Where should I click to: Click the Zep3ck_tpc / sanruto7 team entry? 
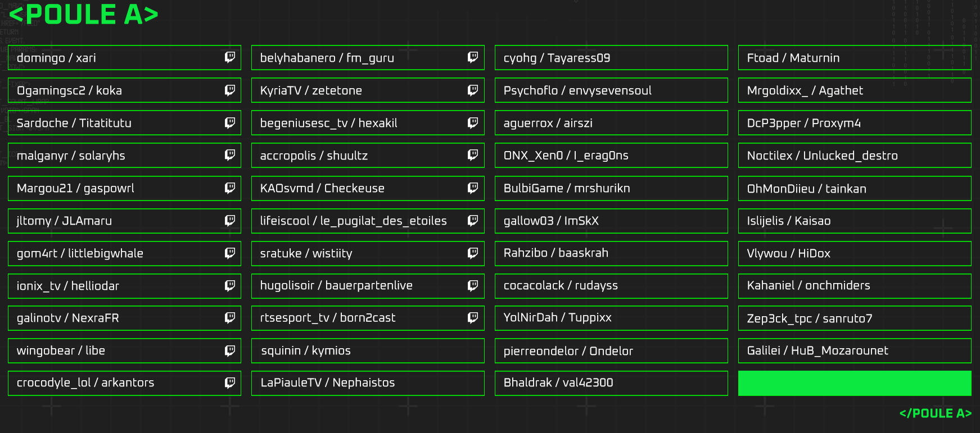(854, 318)
